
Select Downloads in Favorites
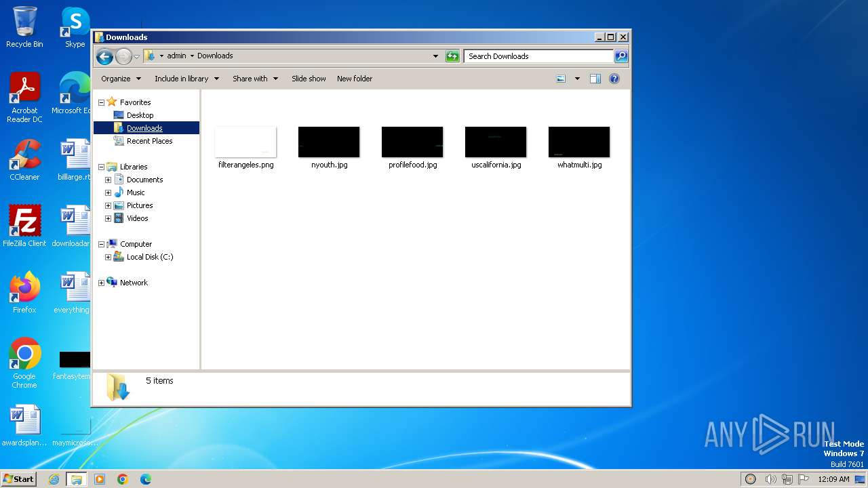(144, 128)
